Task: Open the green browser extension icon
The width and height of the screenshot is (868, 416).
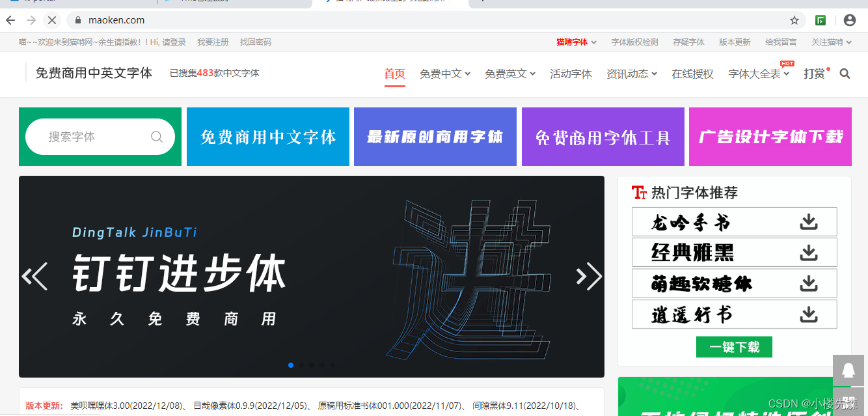Action: pos(821,20)
